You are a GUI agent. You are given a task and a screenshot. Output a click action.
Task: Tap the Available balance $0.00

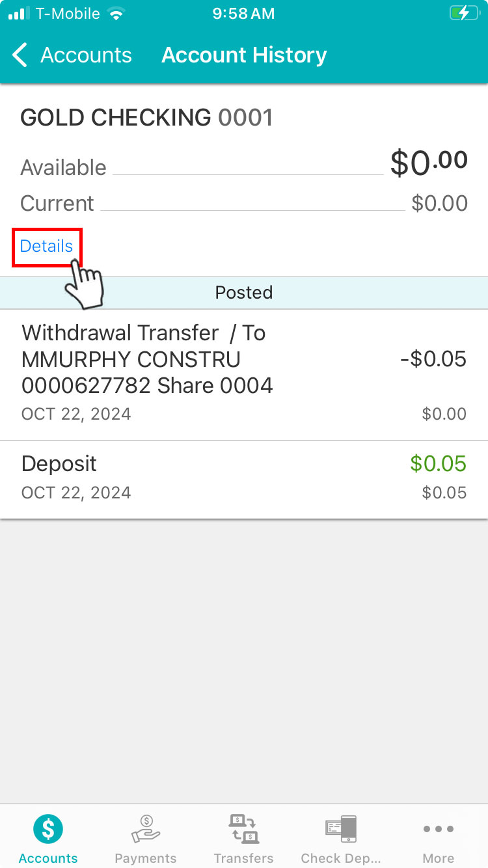[428, 163]
